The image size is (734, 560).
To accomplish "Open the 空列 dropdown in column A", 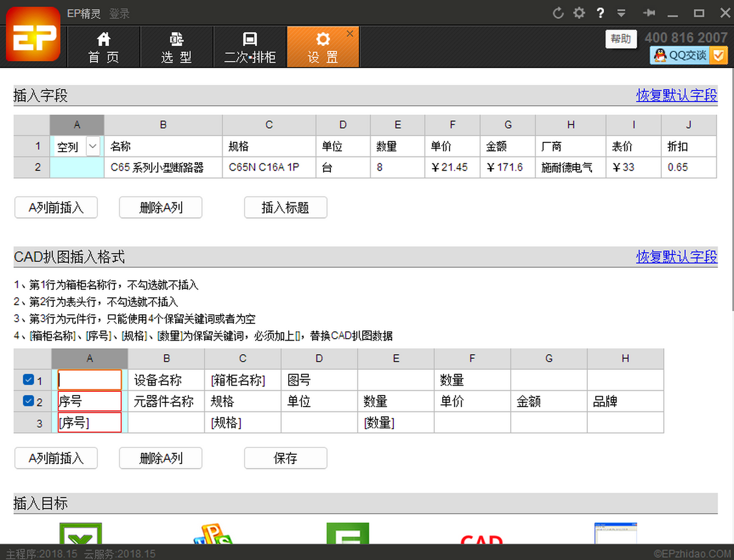I will (92, 147).
